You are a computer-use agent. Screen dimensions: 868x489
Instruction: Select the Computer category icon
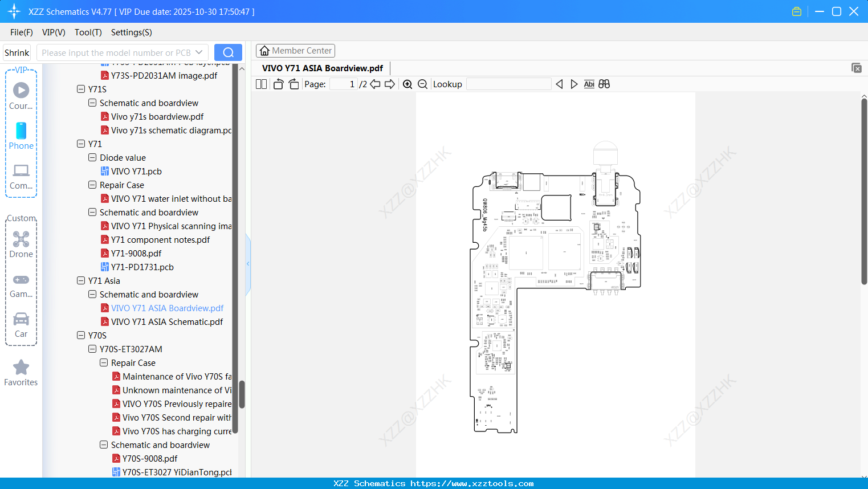pyautogui.click(x=21, y=176)
